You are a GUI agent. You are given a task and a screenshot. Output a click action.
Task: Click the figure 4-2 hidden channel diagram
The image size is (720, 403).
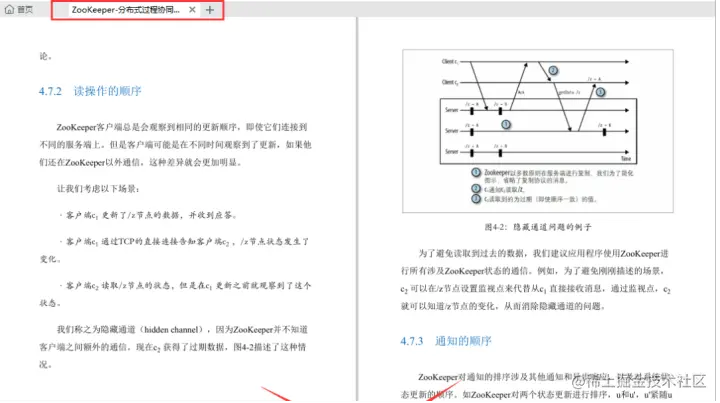[538, 131]
